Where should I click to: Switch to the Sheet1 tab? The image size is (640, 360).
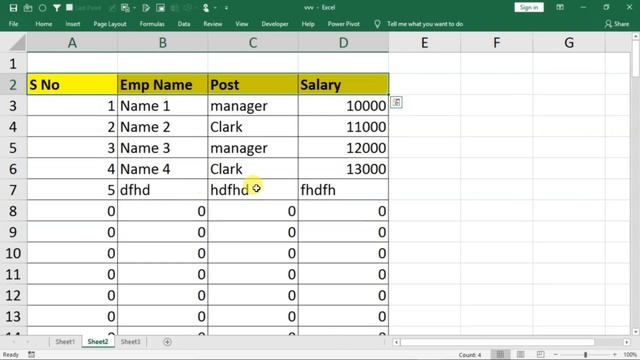click(65, 342)
